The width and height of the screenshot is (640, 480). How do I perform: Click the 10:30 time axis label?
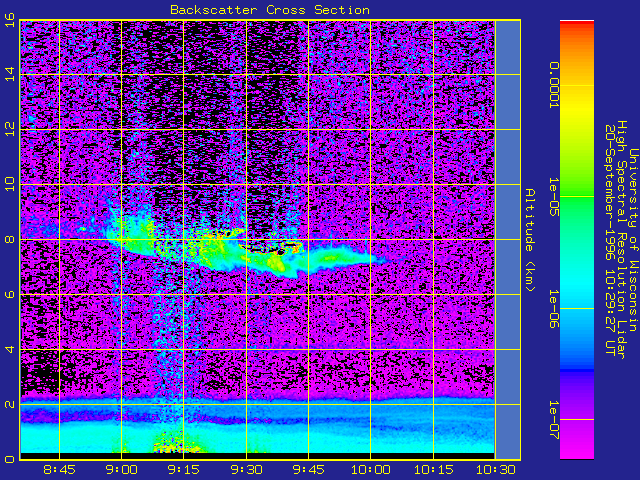click(496, 470)
